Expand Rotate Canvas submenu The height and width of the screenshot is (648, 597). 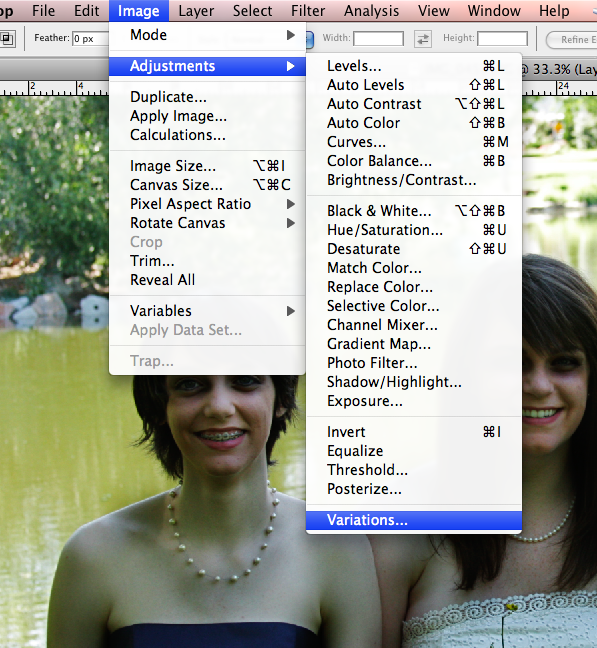tap(207, 223)
